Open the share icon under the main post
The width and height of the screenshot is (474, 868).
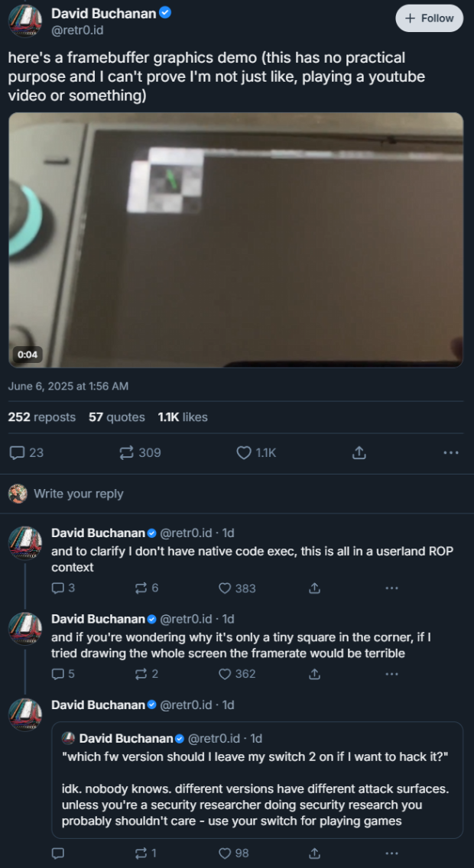[x=359, y=452]
